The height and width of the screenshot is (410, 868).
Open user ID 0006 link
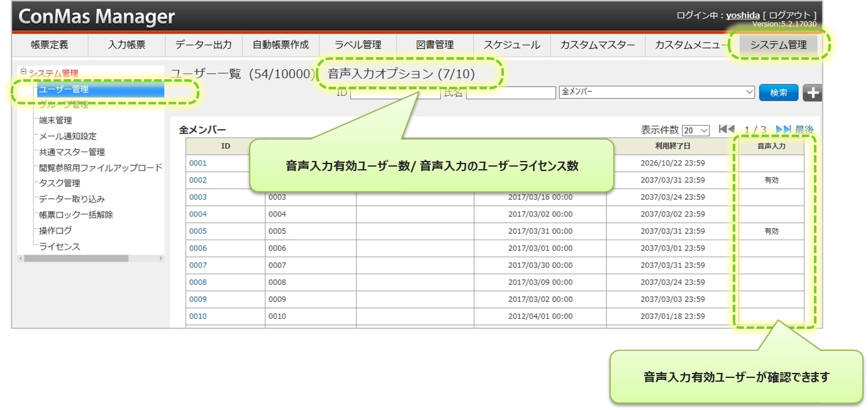coord(198,248)
